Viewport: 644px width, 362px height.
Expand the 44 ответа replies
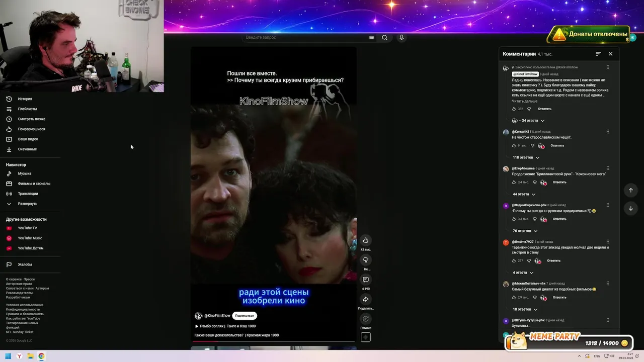point(524,194)
